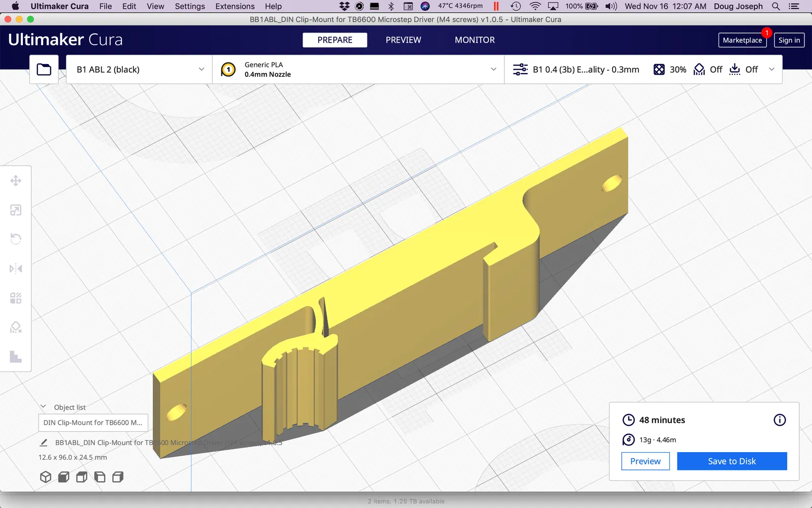Click the print settings sliders icon

(x=520, y=70)
